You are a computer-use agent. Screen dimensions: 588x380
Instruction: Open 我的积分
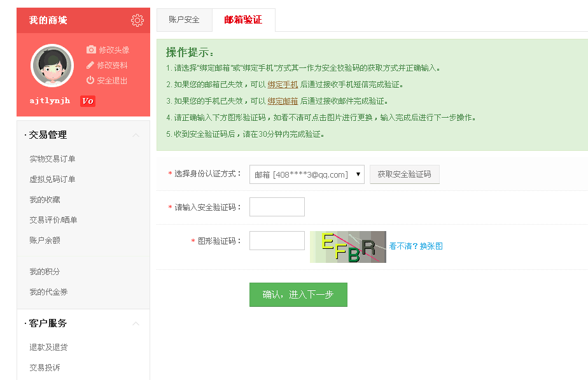coord(45,271)
